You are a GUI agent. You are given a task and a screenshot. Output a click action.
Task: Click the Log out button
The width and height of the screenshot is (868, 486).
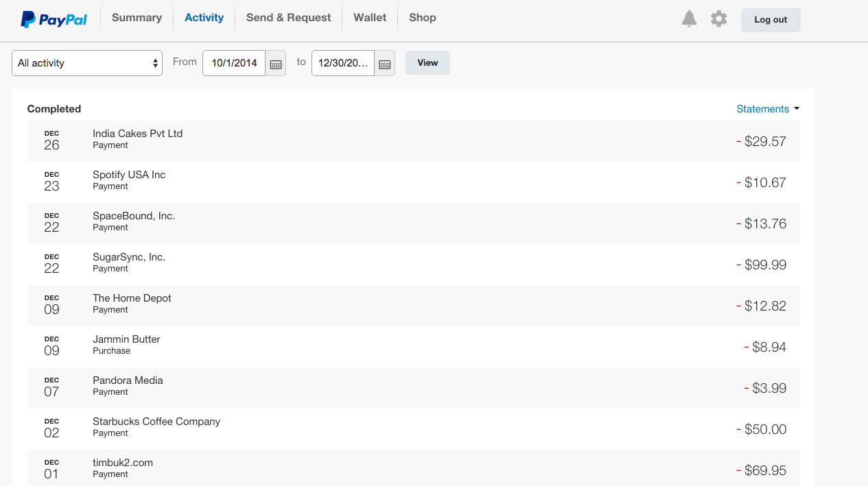click(x=770, y=20)
